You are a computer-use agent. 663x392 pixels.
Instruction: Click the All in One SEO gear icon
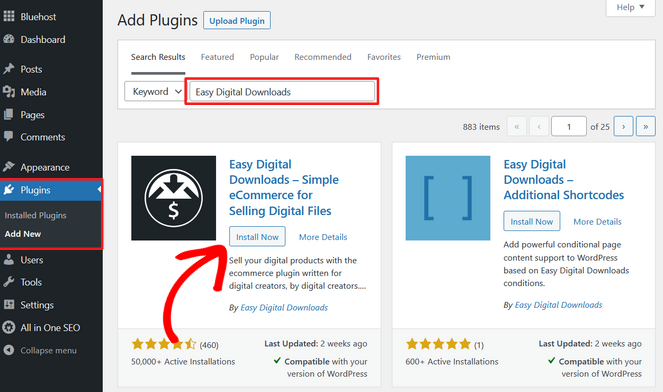coord(9,327)
